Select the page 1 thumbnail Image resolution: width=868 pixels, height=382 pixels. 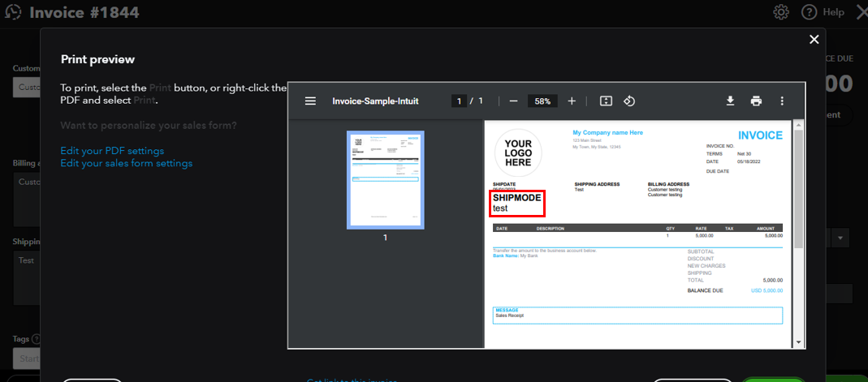click(x=385, y=180)
